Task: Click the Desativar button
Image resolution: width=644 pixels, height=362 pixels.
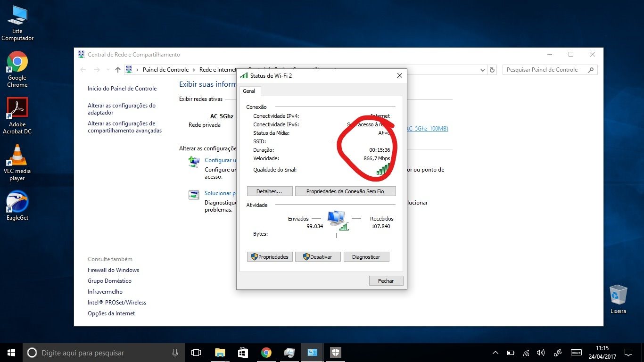Action: coord(318,257)
